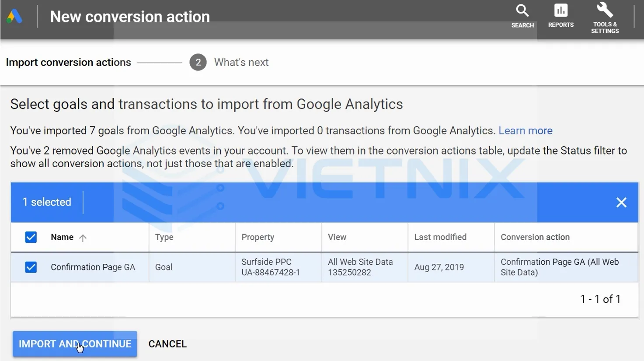Uncheck the Confirmation Page GA row

click(31, 267)
